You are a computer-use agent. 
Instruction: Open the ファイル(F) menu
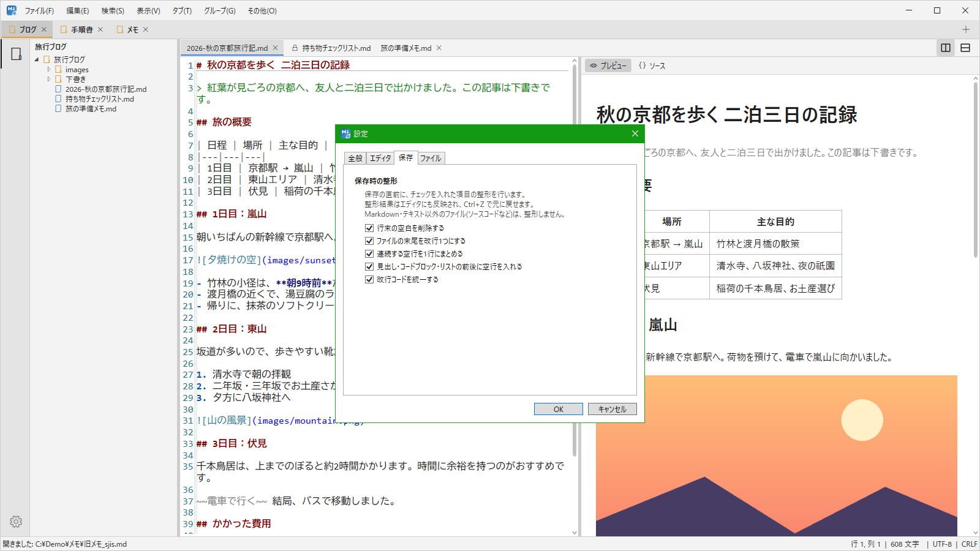[39, 10]
